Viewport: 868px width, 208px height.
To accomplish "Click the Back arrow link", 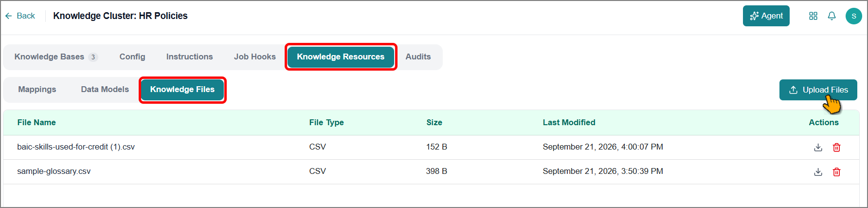I will pos(20,16).
